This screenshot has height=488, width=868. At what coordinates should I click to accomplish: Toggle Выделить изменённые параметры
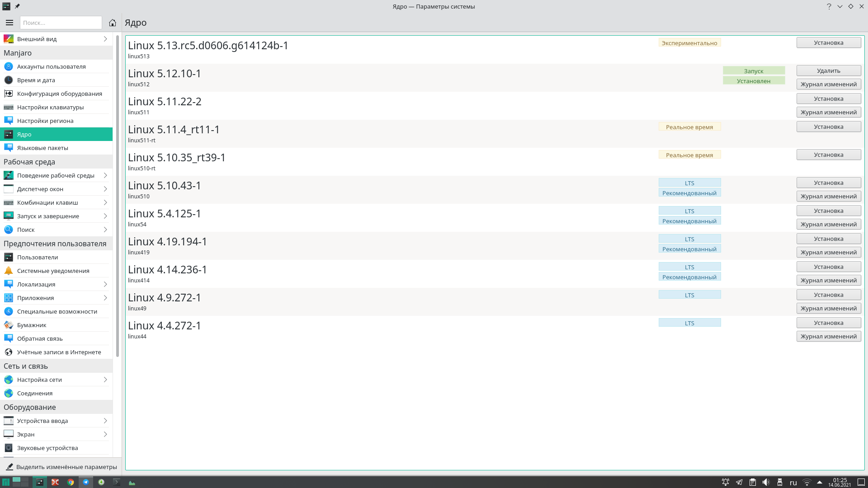point(61,467)
